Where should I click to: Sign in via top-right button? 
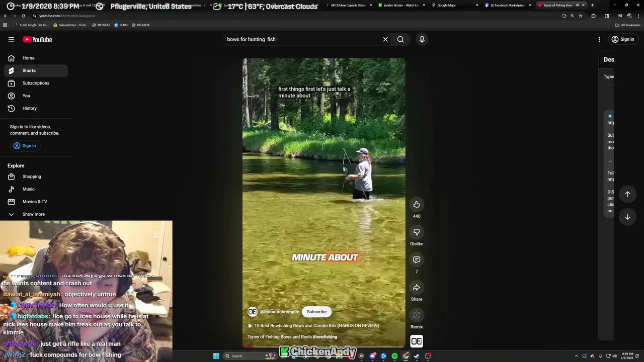tap(622, 39)
